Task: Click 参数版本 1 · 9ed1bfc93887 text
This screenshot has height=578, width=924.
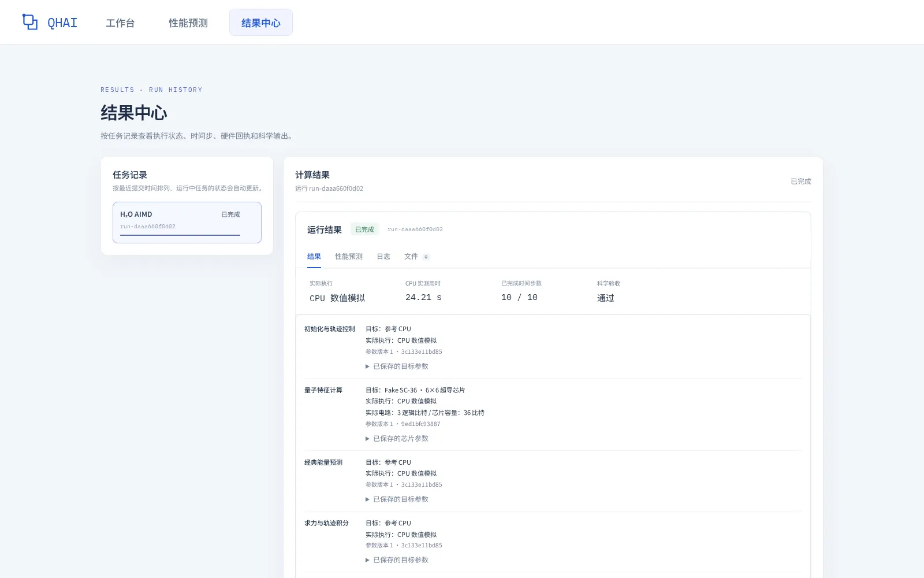Action: pos(403,424)
